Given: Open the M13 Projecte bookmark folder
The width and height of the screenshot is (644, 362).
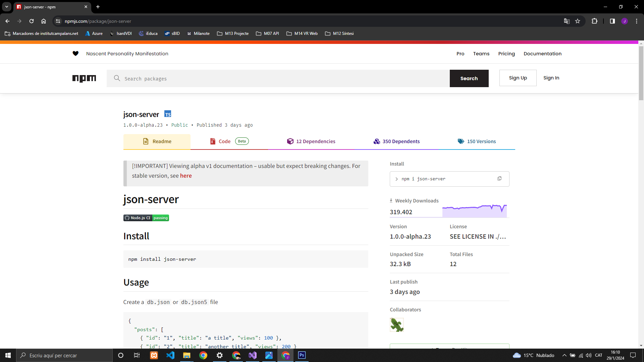Looking at the screenshot, I should (233, 34).
